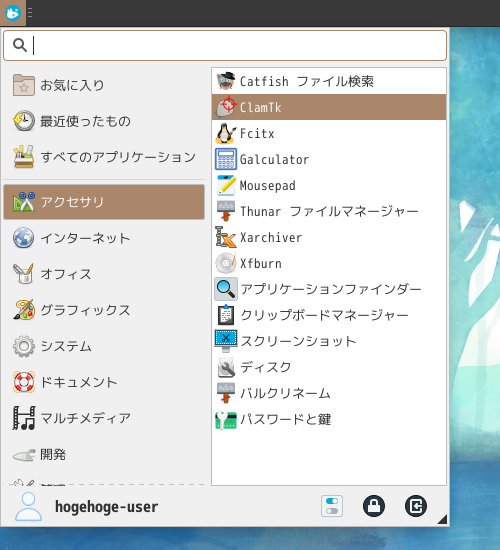Click the ディスク text entry
Screen dimensions: 500x550
pos(266,367)
